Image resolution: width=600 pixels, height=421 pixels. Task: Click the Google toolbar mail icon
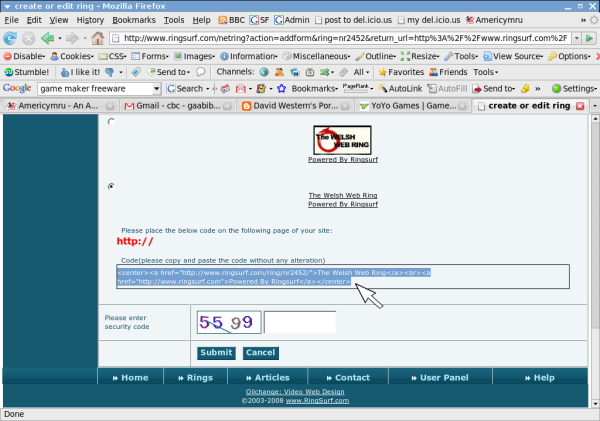click(x=241, y=89)
